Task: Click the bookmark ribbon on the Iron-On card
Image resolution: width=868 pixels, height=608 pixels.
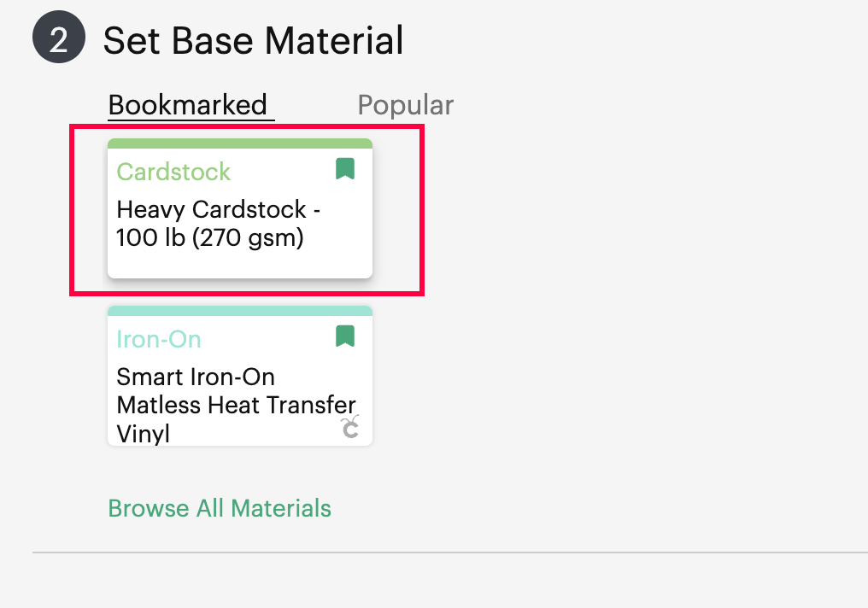Action: point(345,336)
